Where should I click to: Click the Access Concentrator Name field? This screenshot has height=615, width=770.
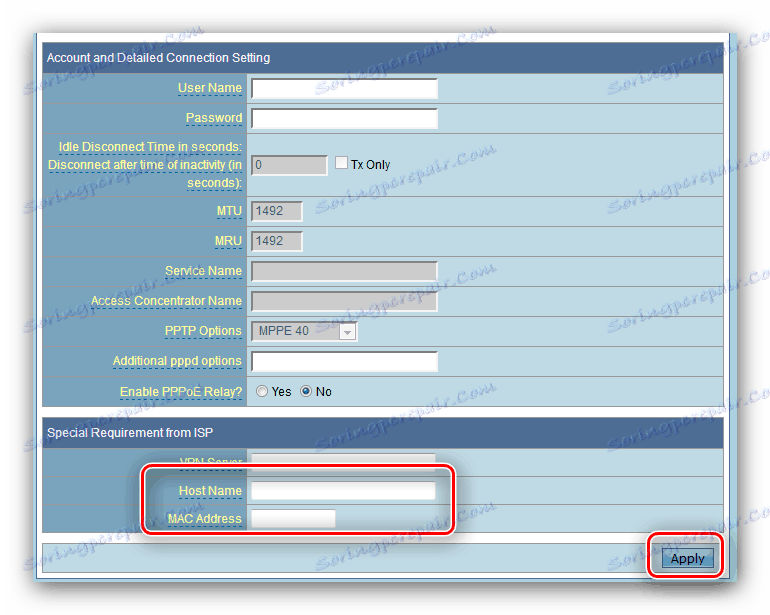point(344,301)
